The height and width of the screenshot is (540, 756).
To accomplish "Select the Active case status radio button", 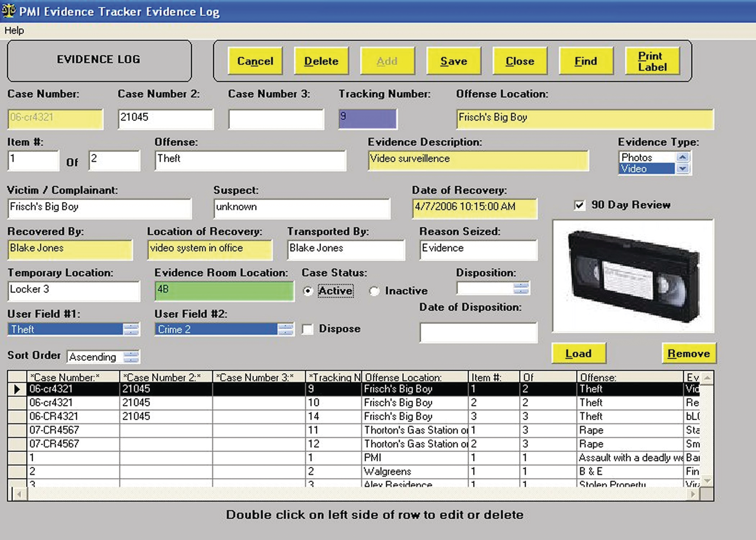I will tap(308, 291).
